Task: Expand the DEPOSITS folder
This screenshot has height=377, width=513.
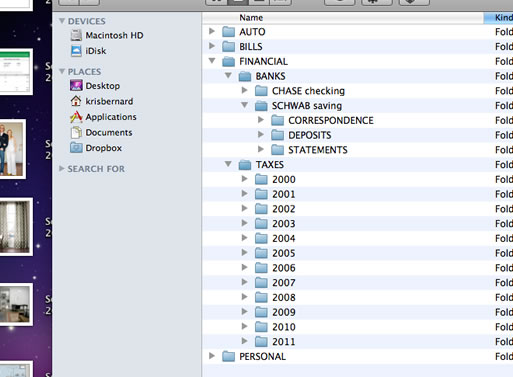Action: 261,135
